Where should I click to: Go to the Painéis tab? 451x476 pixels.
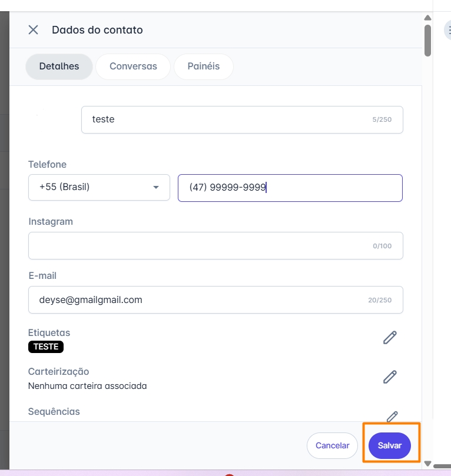(204, 66)
